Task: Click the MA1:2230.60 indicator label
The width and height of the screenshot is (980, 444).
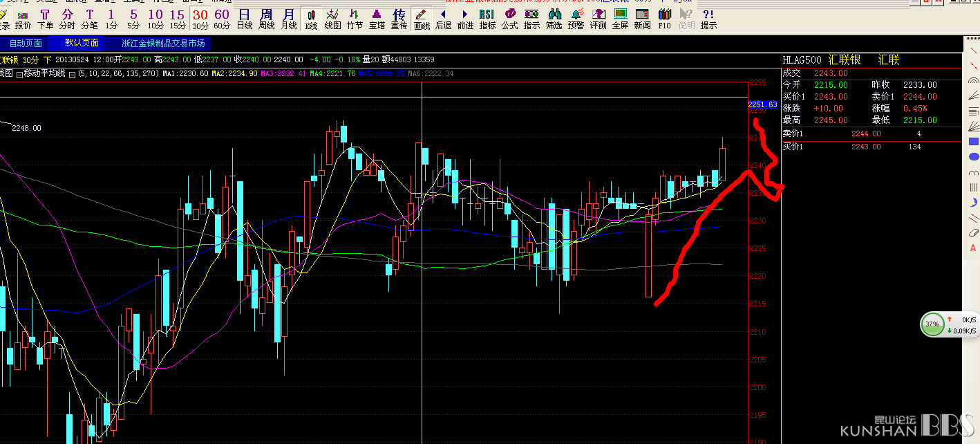Action: [185, 73]
